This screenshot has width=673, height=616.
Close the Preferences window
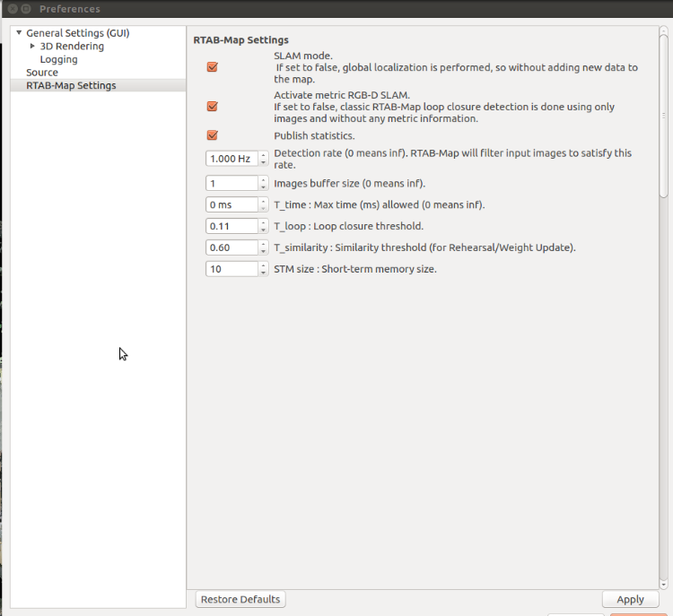(9, 9)
